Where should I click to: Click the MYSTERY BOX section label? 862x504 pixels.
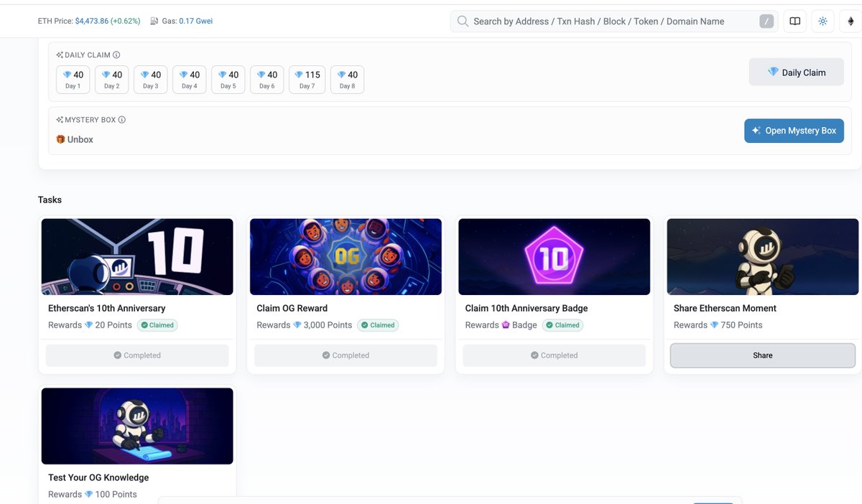coord(90,120)
